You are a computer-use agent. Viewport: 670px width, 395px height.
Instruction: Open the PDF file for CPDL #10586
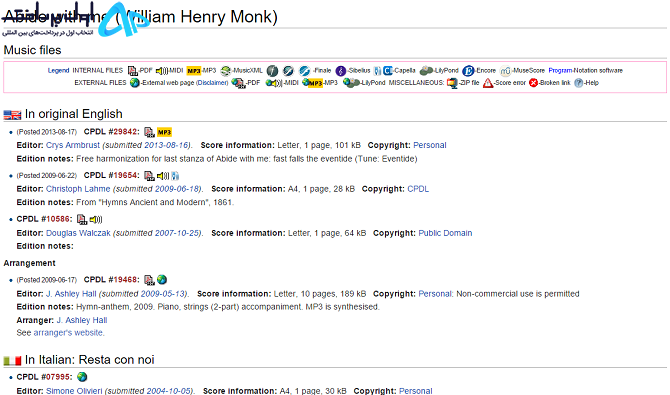pyautogui.click(x=82, y=219)
